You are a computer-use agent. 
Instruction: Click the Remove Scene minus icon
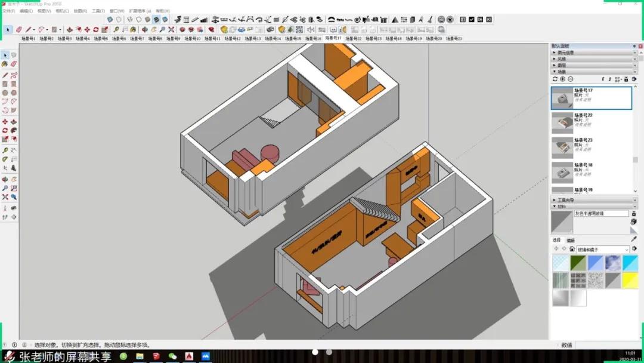(x=570, y=79)
